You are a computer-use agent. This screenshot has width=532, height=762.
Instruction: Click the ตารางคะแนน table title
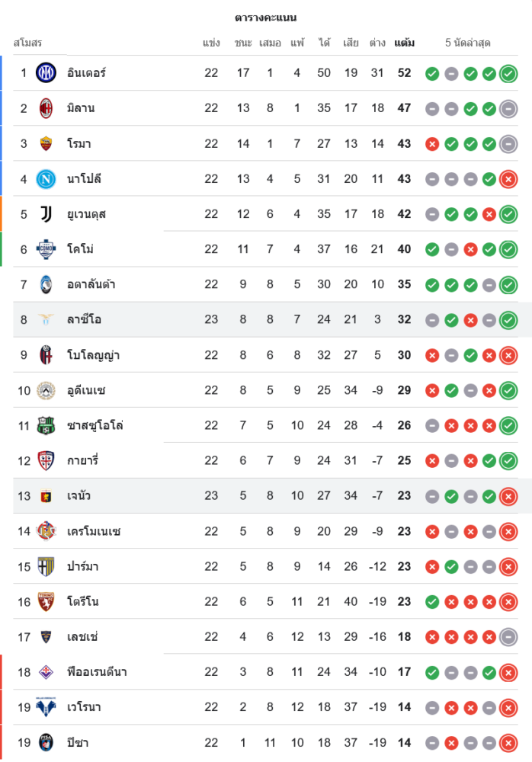[x=265, y=18]
